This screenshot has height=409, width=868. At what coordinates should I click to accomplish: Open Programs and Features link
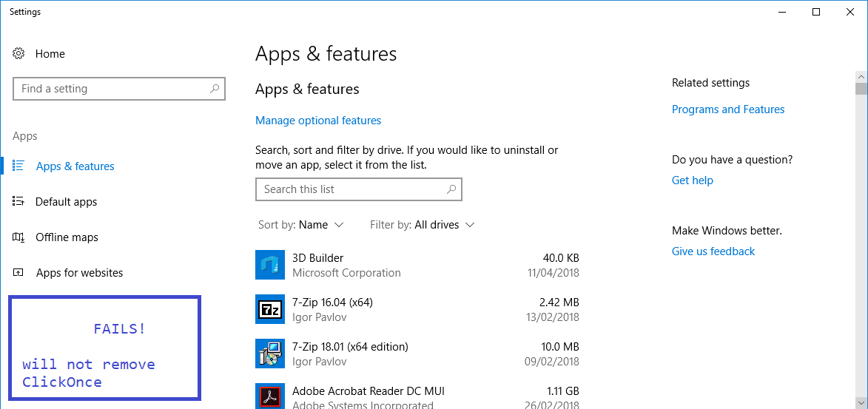728,109
